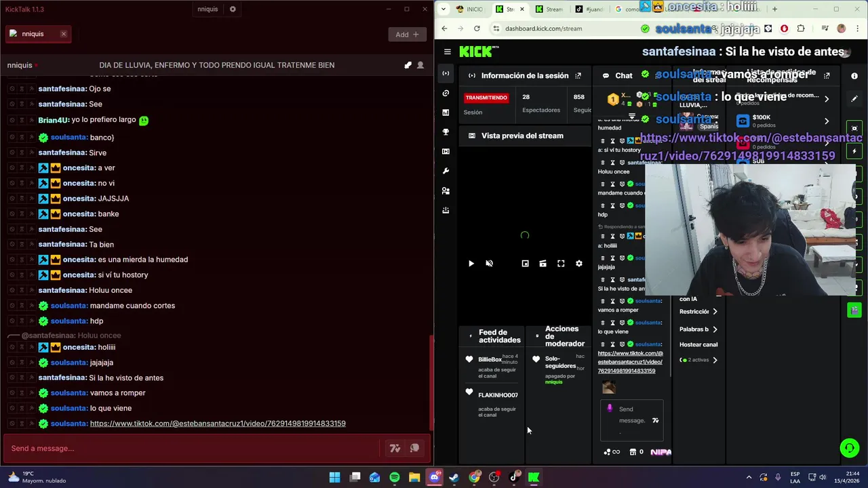Toggle picture-in-picture in stream preview
The image size is (868, 488).
point(525,264)
